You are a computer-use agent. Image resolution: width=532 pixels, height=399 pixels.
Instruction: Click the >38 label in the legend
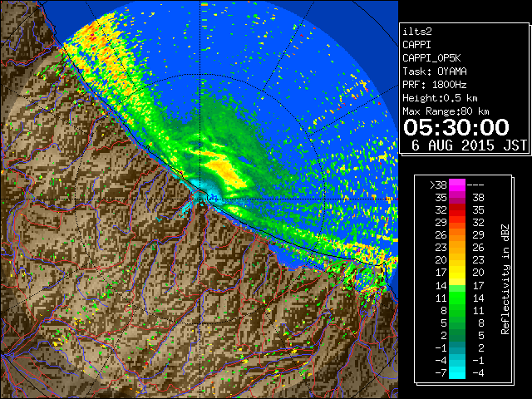pos(438,185)
